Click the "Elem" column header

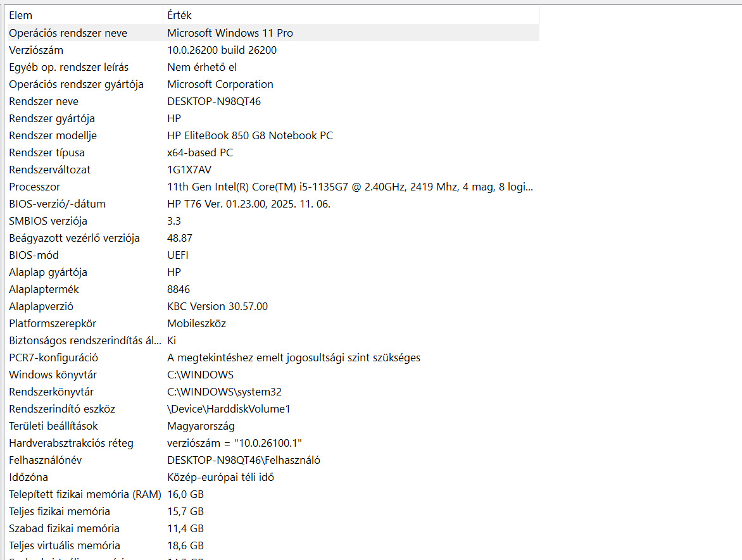click(21, 15)
